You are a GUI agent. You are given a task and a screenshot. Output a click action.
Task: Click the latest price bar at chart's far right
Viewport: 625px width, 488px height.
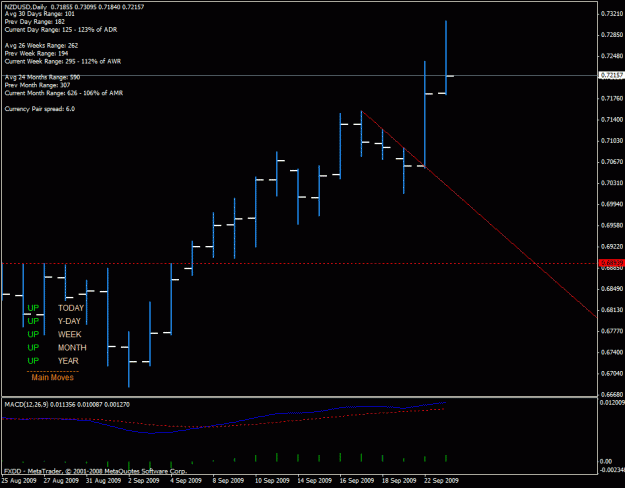click(x=446, y=58)
